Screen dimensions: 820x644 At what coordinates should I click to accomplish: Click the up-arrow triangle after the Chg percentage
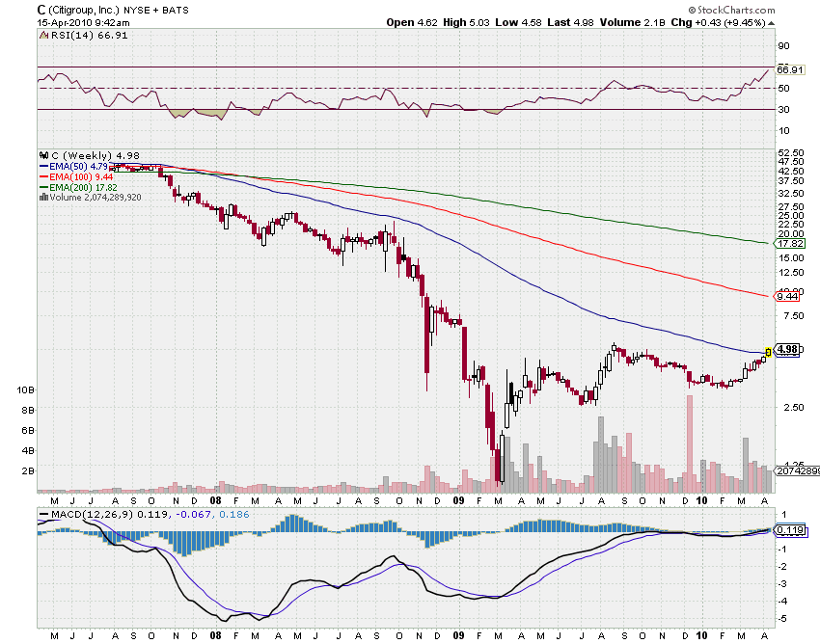click(772, 23)
